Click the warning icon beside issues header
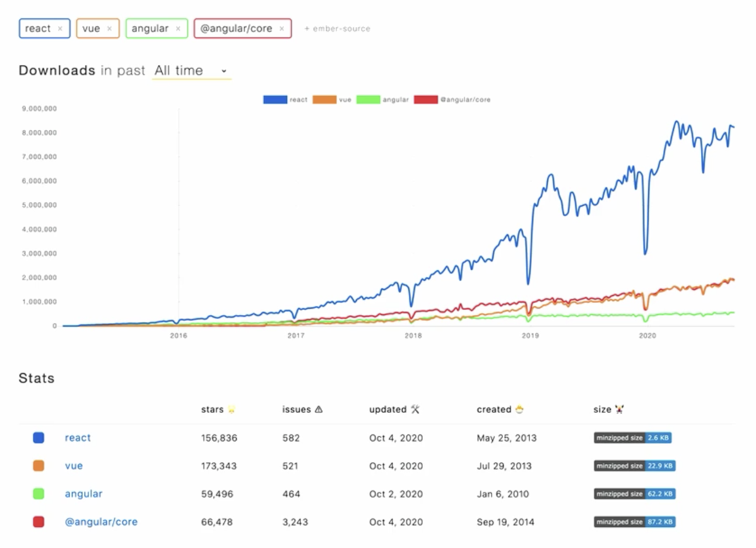Screen dimensions: 756x548 tap(319, 410)
